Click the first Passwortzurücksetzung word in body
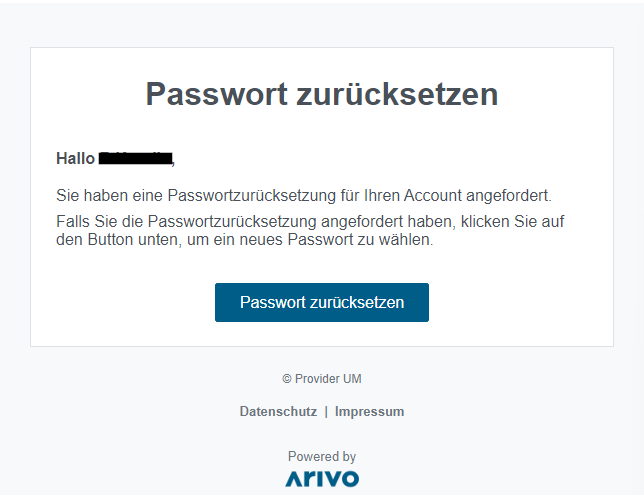 click(252, 196)
